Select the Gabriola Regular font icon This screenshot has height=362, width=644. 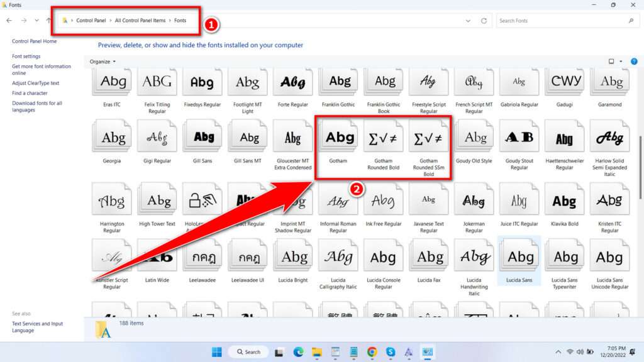click(519, 82)
